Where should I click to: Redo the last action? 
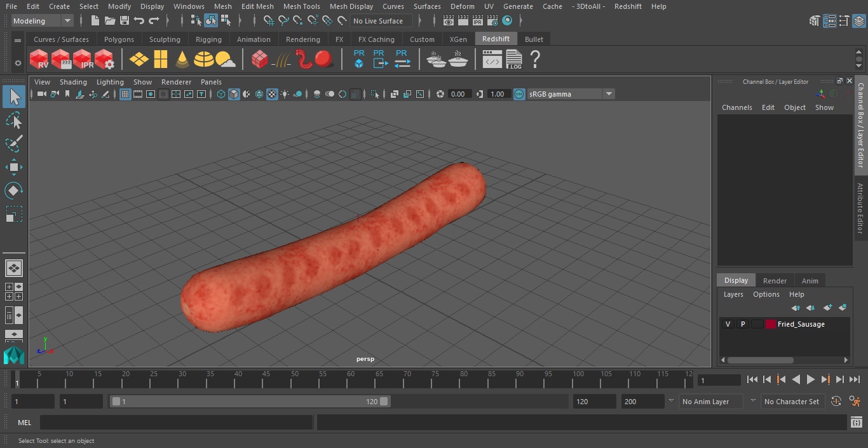154,21
